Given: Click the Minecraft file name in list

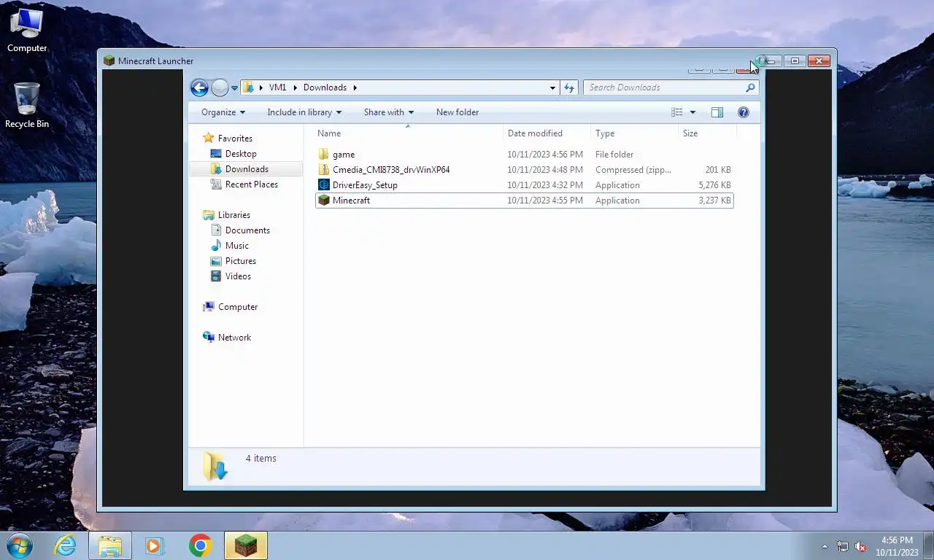Looking at the screenshot, I should 351,201.
